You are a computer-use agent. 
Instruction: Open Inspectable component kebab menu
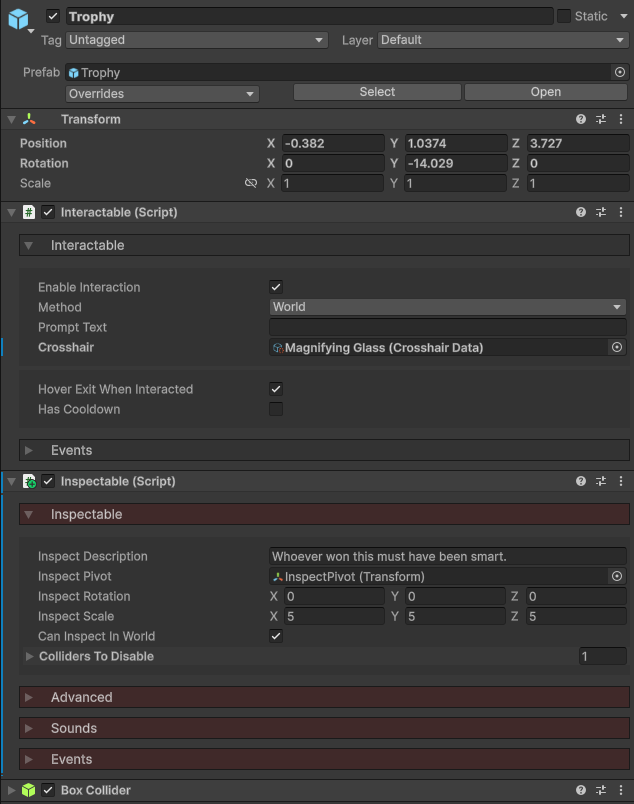[621, 481]
